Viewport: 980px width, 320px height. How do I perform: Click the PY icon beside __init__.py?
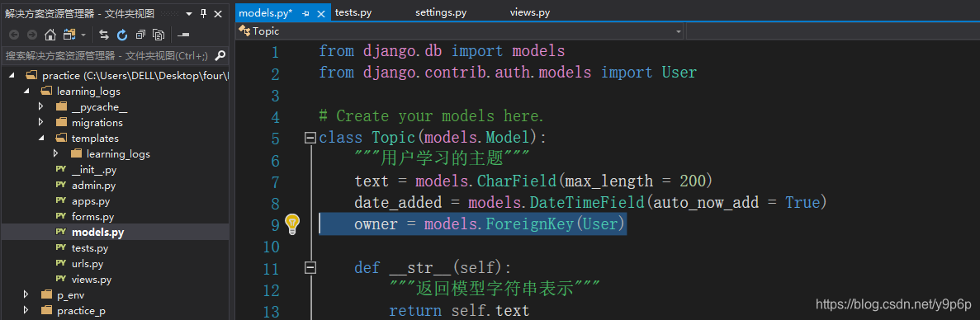click(x=61, y=170)
